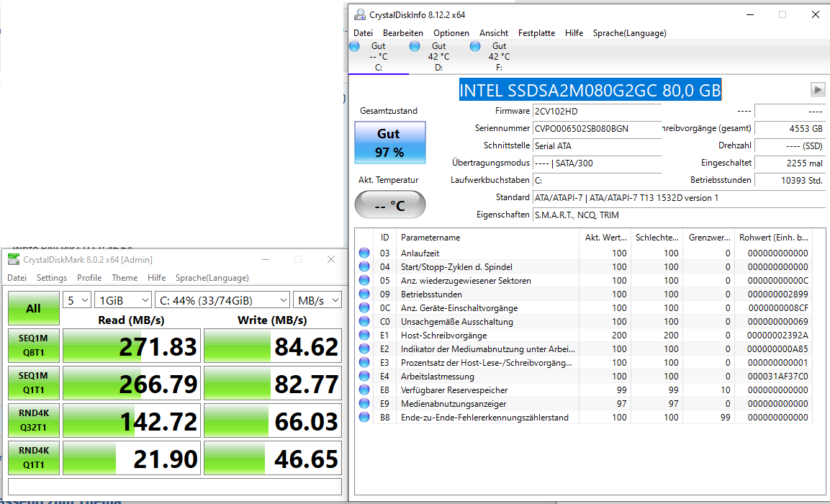Click the CrystalDiskInfo title bar icon
Viewport: 830px width, 504px height.
360,15
